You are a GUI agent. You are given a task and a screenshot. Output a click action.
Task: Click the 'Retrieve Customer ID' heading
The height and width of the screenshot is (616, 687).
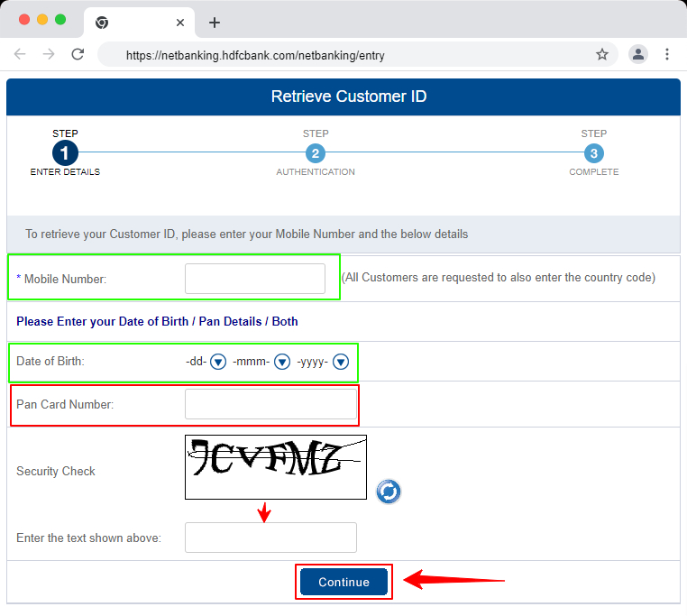pos(349,97)
